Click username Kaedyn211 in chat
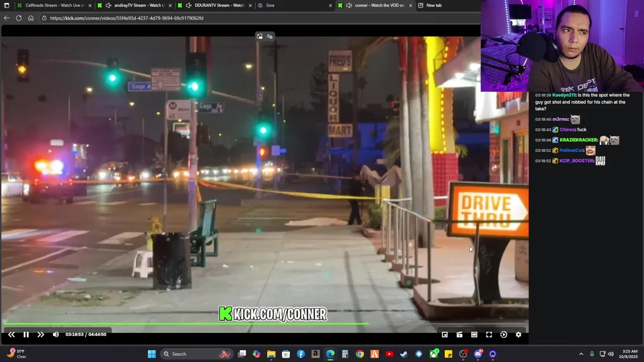Screen dimensions: 644x362 pos(563,95)
